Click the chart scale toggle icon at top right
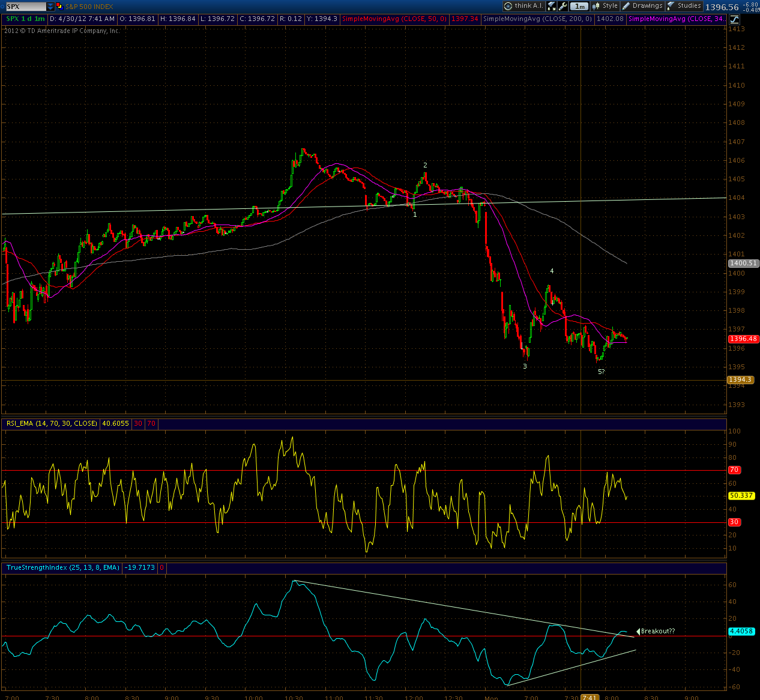 tap(735, 19)
